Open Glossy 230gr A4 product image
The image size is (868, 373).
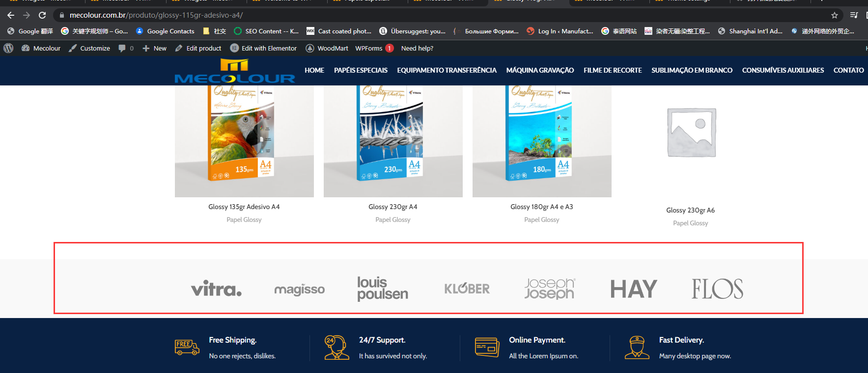pyautogui.click(x=393, y=141)
